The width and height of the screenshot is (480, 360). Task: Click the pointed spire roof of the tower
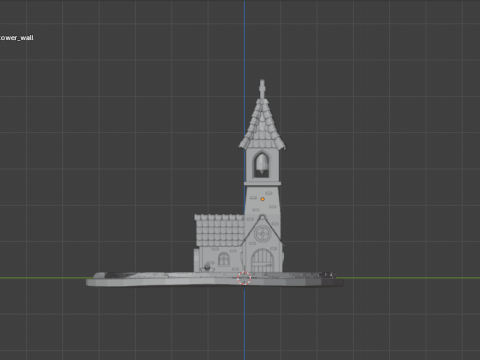[x=262, y=124]
